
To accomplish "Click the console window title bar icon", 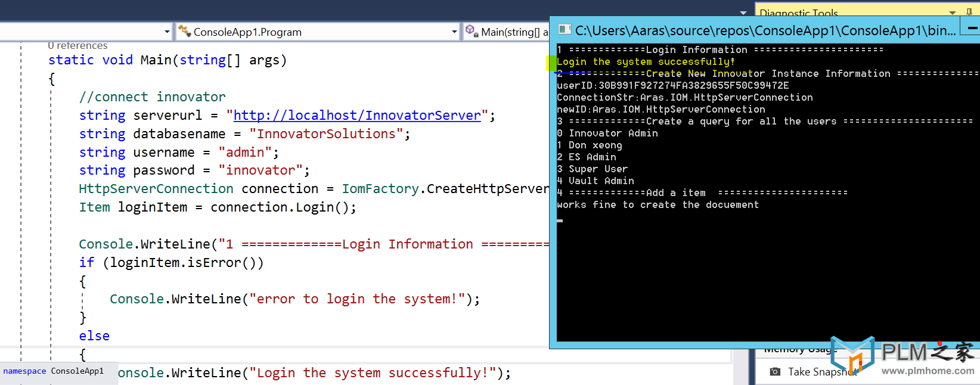I will click(563, 30).
